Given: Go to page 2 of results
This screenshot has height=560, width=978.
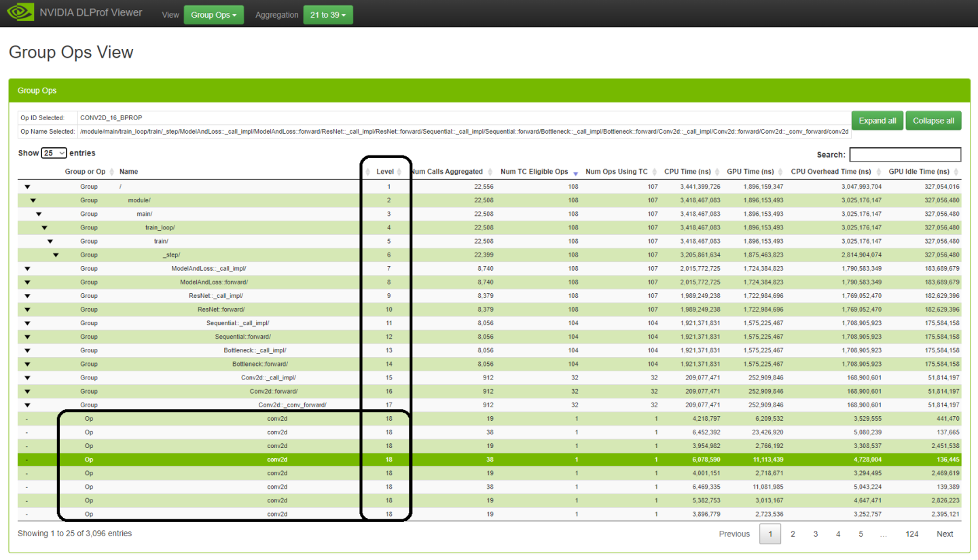Looking at the screenshot, I should click(793, 534).
